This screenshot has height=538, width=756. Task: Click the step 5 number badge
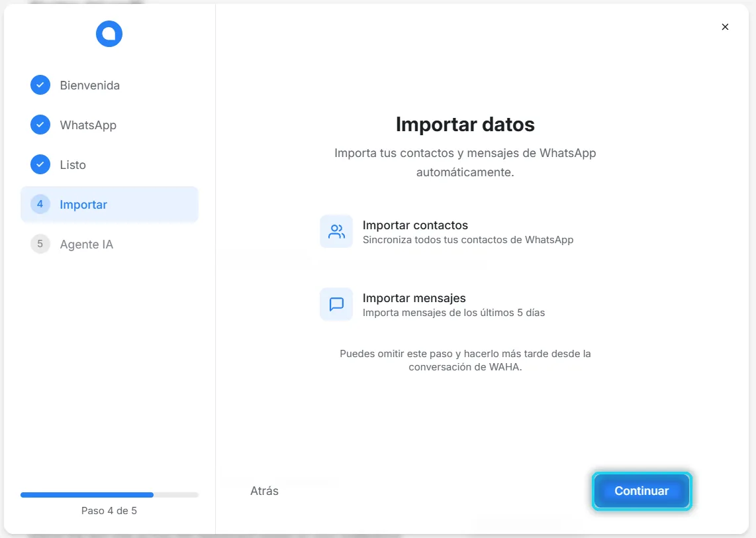40,244
